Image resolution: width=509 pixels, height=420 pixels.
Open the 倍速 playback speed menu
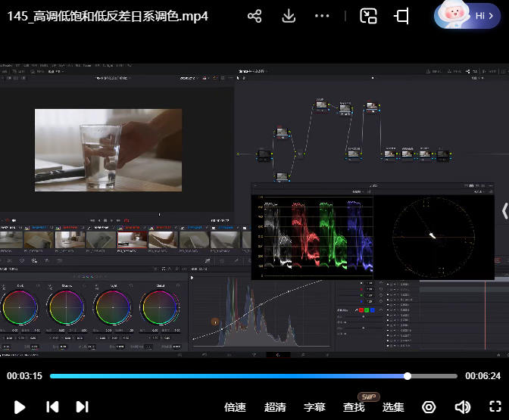235,407
